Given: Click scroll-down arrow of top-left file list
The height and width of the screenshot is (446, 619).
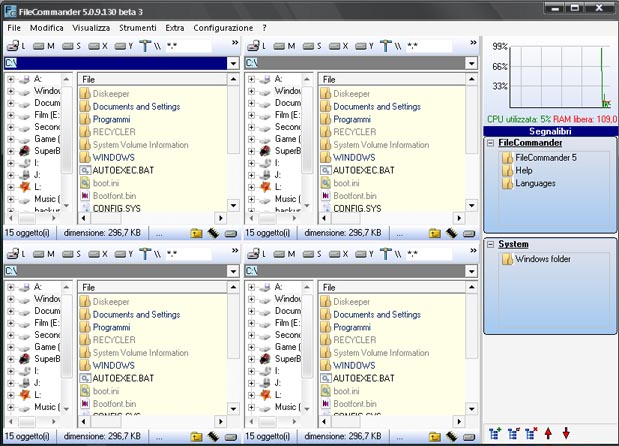Looking at the screenshot, I should point(233,205).
